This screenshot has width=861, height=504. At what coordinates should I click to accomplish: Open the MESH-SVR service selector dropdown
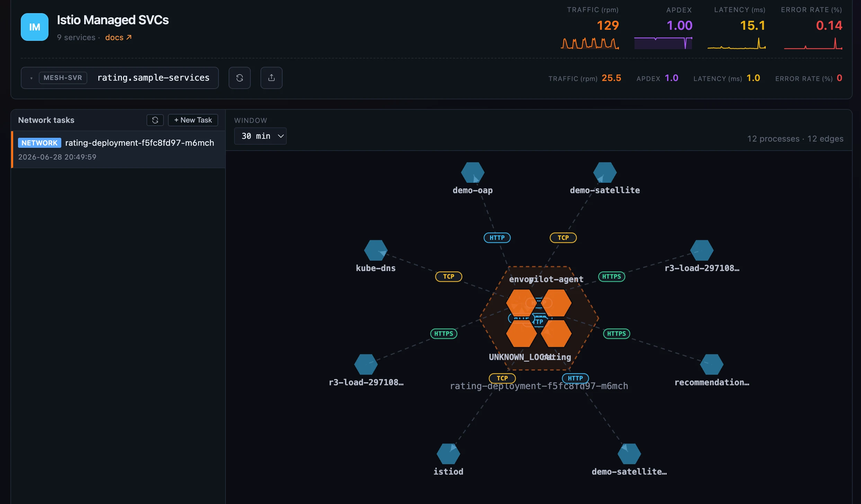[120, 78]
